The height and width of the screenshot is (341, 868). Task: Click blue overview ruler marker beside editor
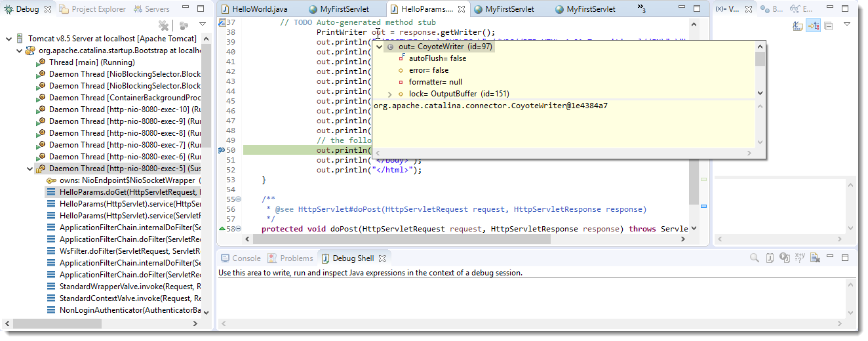703,206
